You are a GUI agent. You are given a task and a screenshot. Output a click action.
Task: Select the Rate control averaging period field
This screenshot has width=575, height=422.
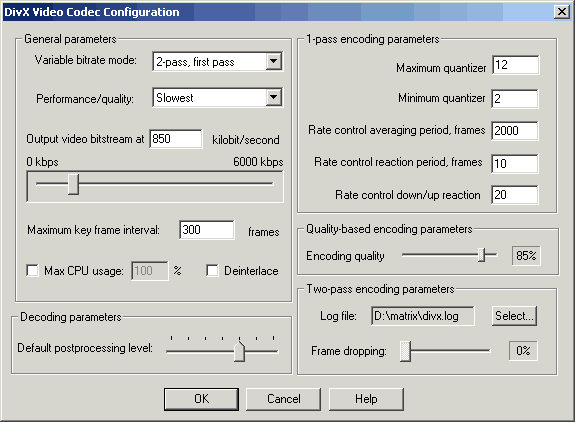click(x=515, y=131)
